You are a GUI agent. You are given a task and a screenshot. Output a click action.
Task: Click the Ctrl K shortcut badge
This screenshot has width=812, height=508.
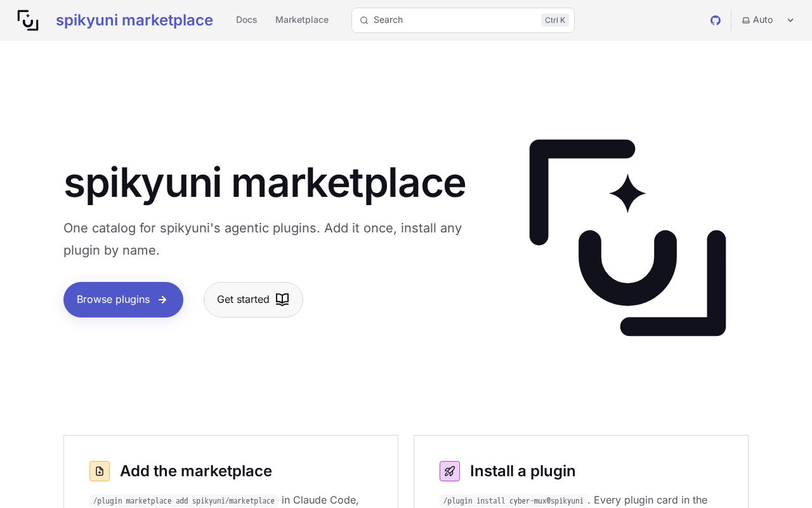pyautogui.click(x=555, y=20)
